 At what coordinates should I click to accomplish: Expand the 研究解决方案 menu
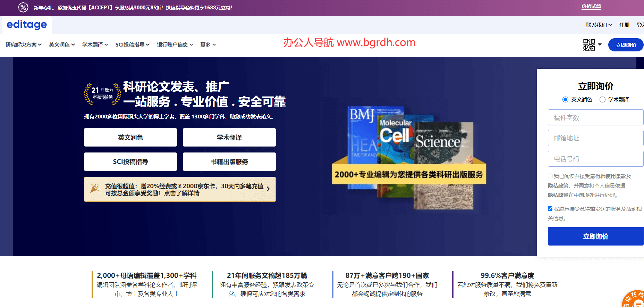24,45
